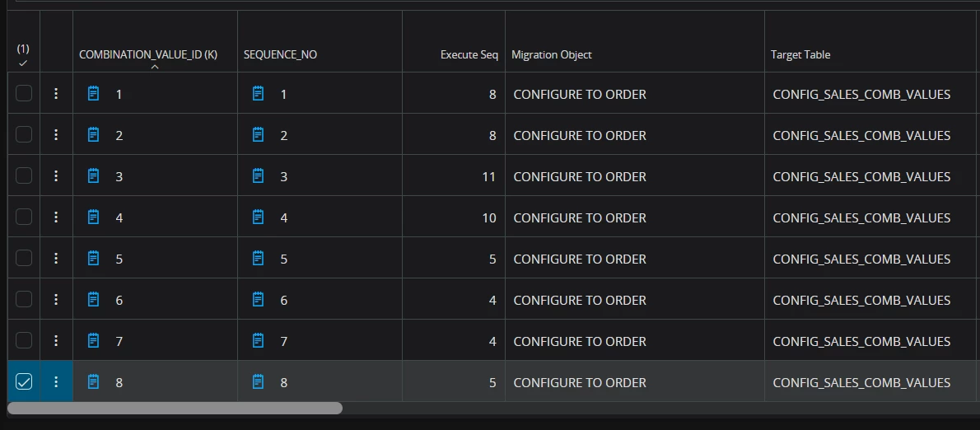Select the CONFIG_SALES_COMB_VALUES cell in row 3
The image size is (980, 430).
point(861,176)
